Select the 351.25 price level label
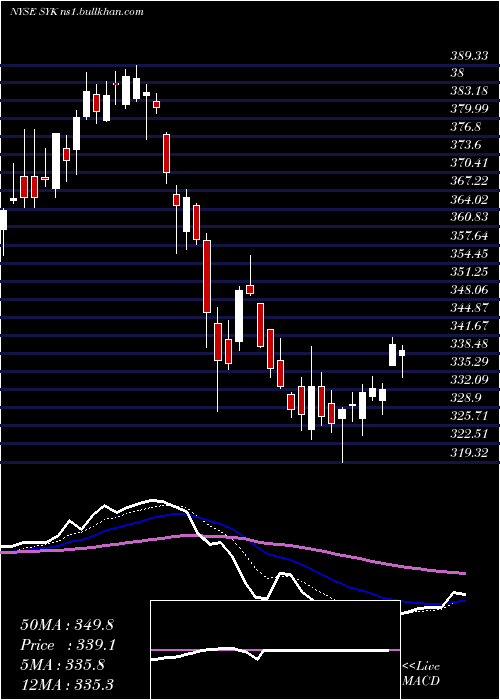Viewport: 500px width, 700px height. point(469,271)
